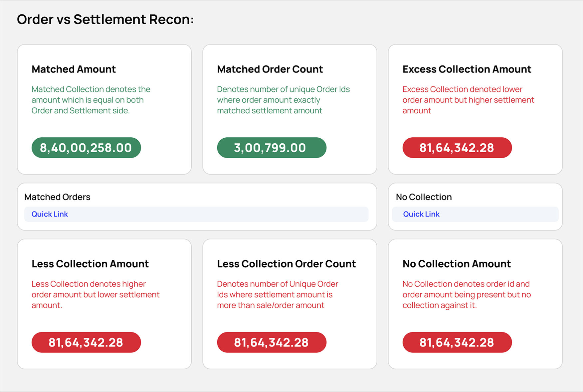Open the No Collection Quick Link
Viewport: 583px width, 392px height.
[421, 214]
